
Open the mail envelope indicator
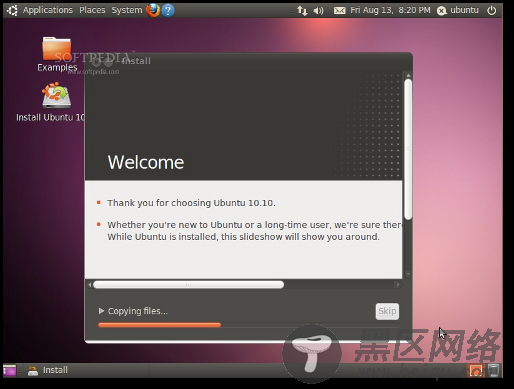coord(340,11)
